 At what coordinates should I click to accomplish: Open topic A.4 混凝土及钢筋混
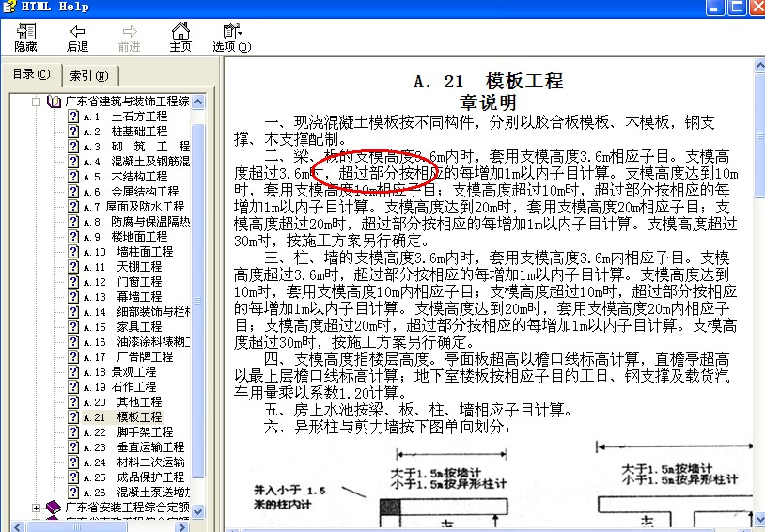tap(136, 162)
